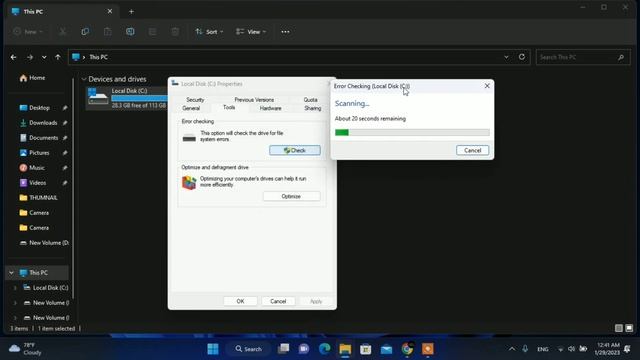This screenshot has width=640, height=360.
Task: Click the Rename icon in Explorer toolbar
Action: (x=130, y=31)
